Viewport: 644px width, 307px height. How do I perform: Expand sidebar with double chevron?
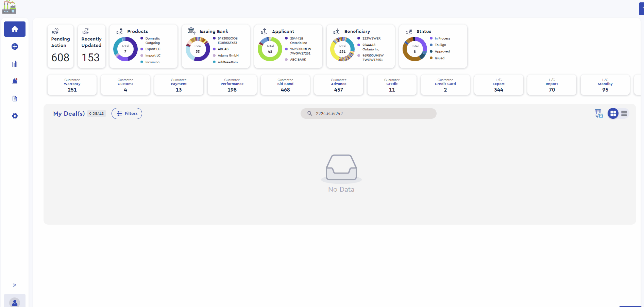pos(15,285)
